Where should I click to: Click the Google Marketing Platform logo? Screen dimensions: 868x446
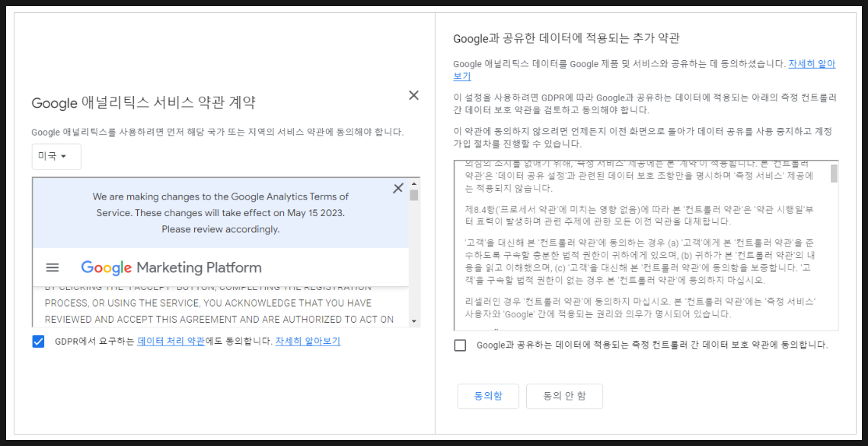click(x=171, y=267)
